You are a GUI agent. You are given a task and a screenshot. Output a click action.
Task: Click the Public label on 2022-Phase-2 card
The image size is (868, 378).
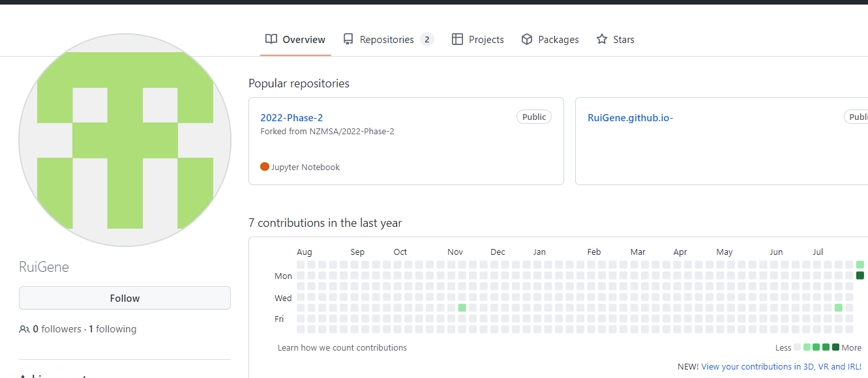(x=534, y=117)
